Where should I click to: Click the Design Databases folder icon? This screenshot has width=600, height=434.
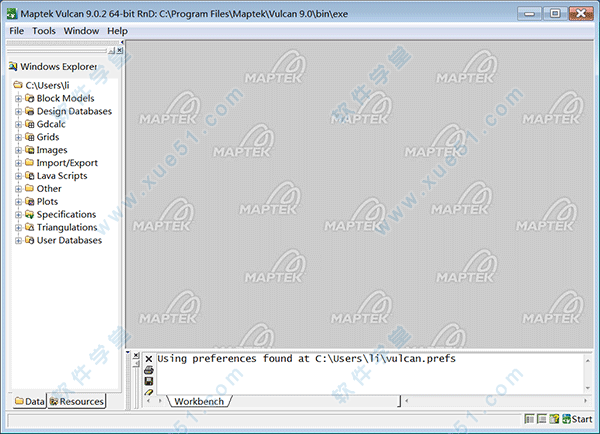point(29,111)
